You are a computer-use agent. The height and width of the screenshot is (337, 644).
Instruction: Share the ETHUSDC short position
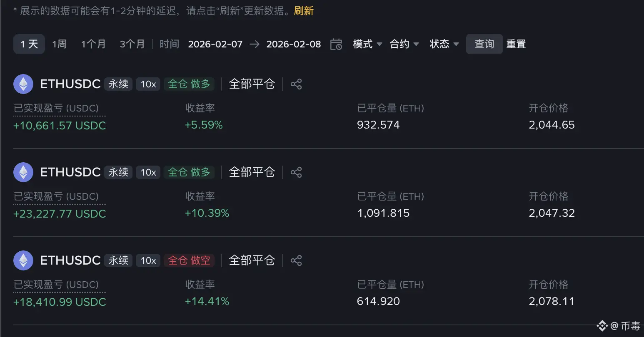coord(296,260)
